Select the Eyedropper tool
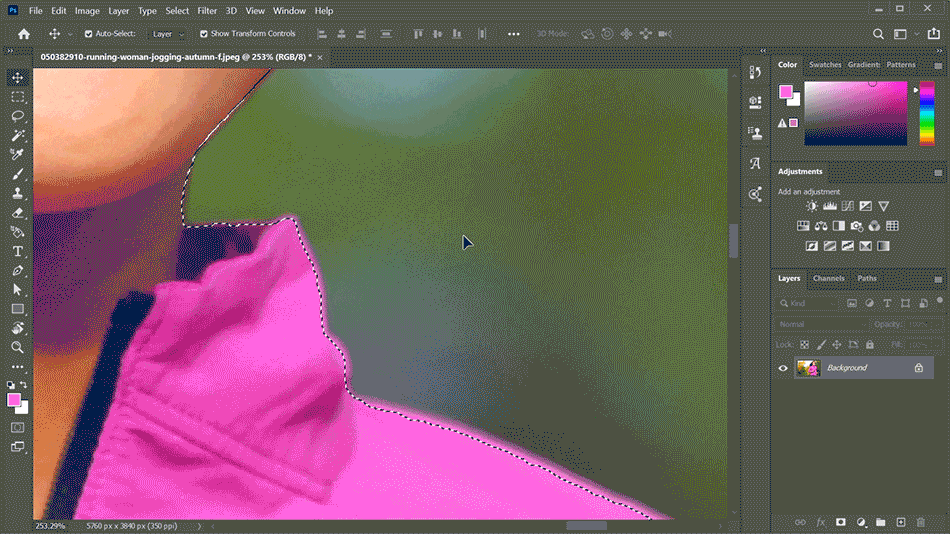Screen dimensions: 950x534 18,155
